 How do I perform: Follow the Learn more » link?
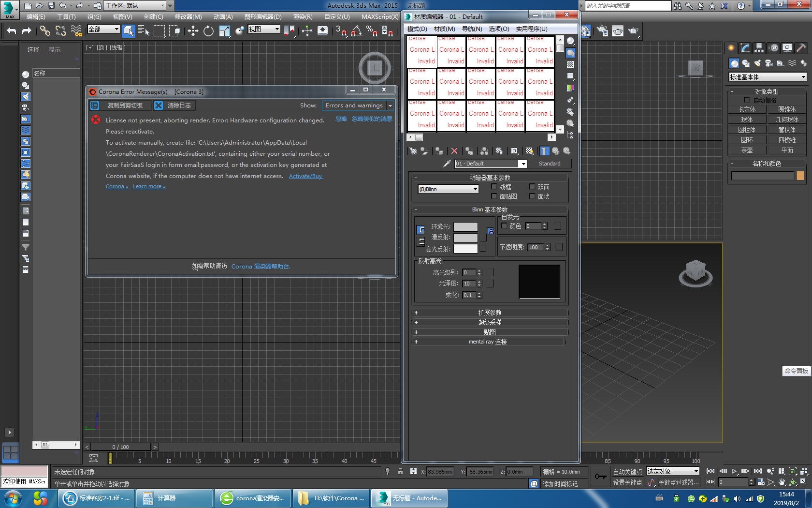click(149, 187)
